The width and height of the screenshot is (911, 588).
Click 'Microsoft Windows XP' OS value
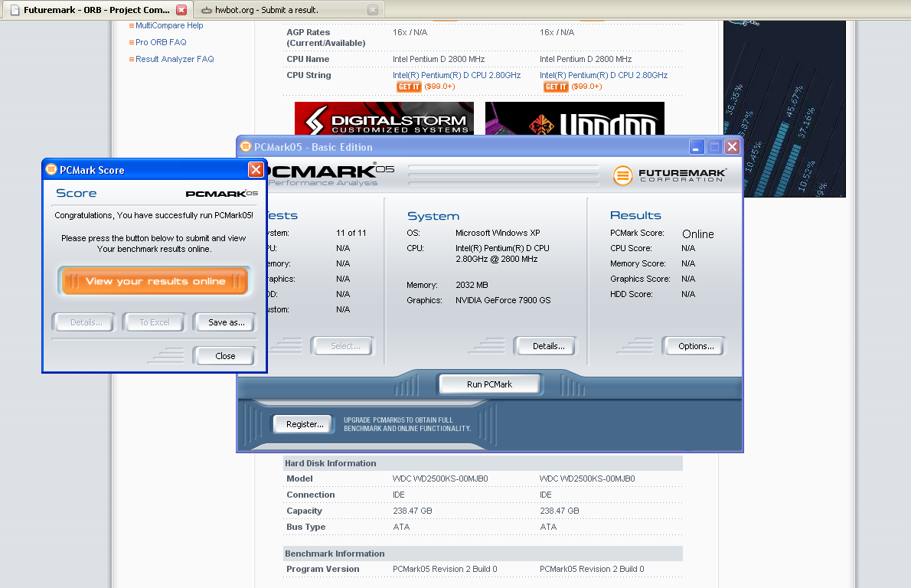point(498,233)
